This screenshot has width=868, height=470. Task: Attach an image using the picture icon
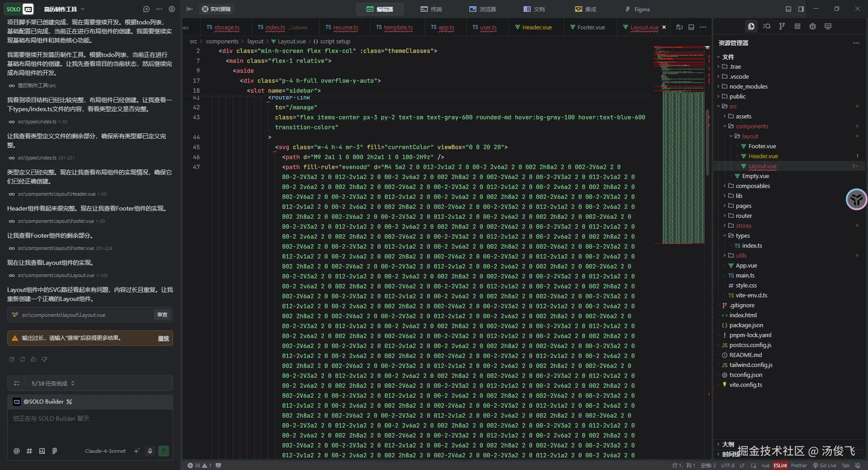42,451
